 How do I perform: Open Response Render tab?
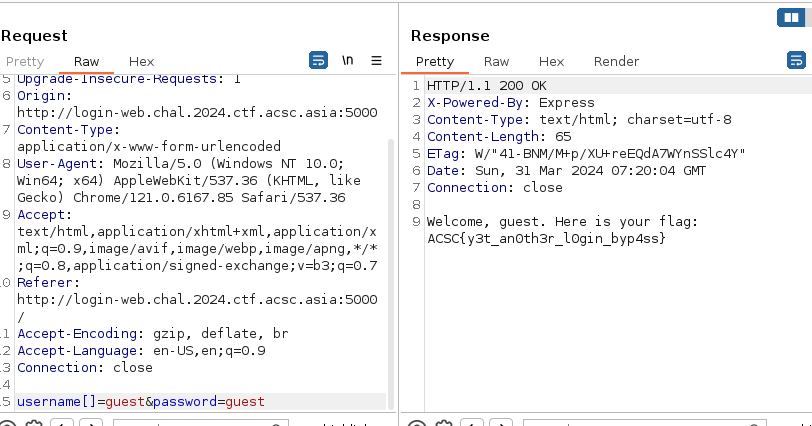(x=616, y=62)
